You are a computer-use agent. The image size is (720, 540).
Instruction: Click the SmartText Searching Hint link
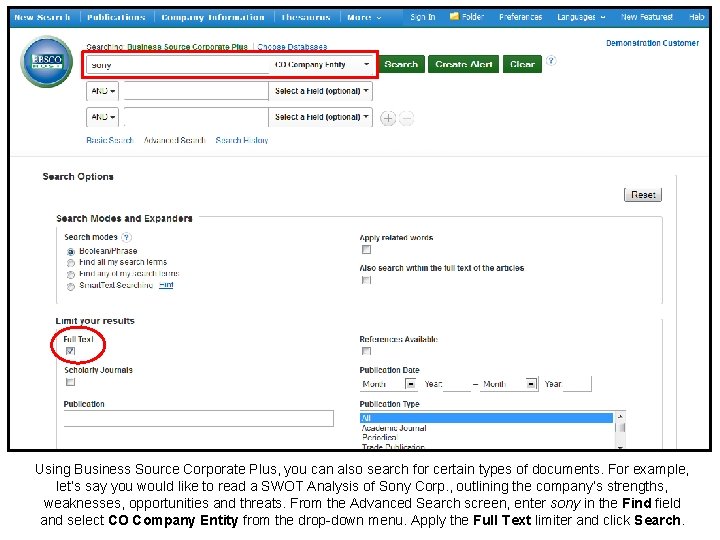[x=166, y=285]
